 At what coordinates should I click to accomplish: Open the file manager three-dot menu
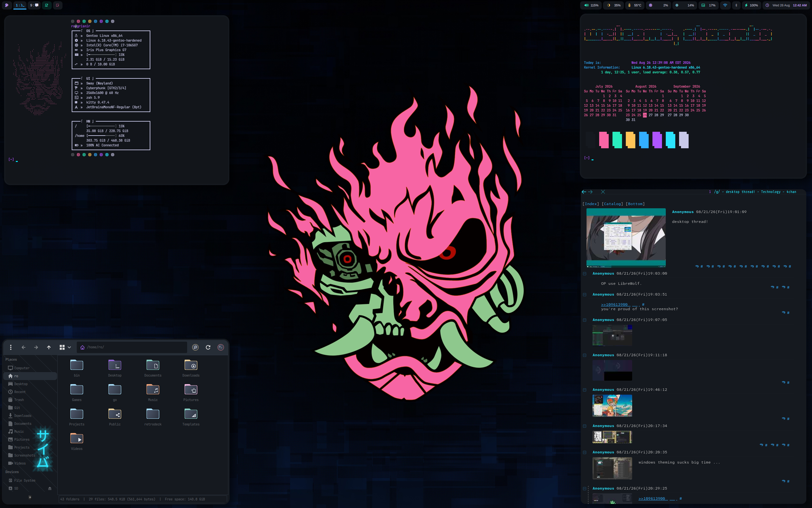[x=11, y=347]
